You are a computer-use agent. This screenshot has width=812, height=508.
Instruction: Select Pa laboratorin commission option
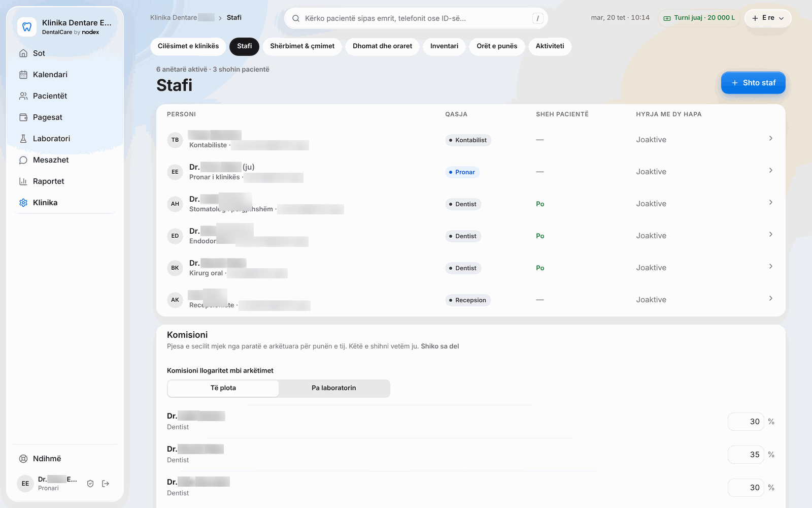click(334, 388)
